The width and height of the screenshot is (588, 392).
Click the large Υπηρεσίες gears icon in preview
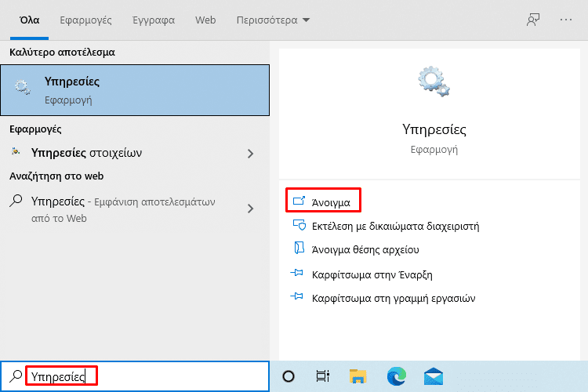click(x=434, y=81)
